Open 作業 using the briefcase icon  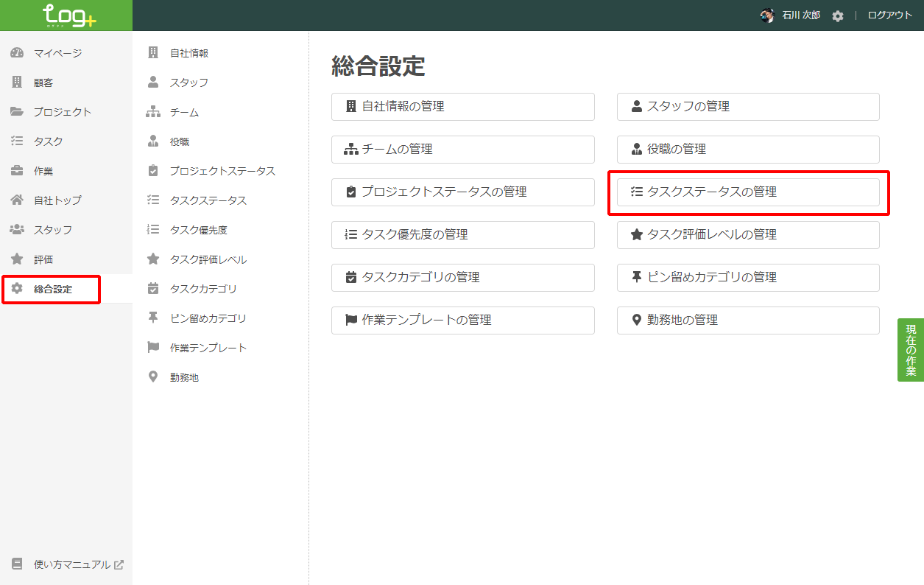coord(16,170)
